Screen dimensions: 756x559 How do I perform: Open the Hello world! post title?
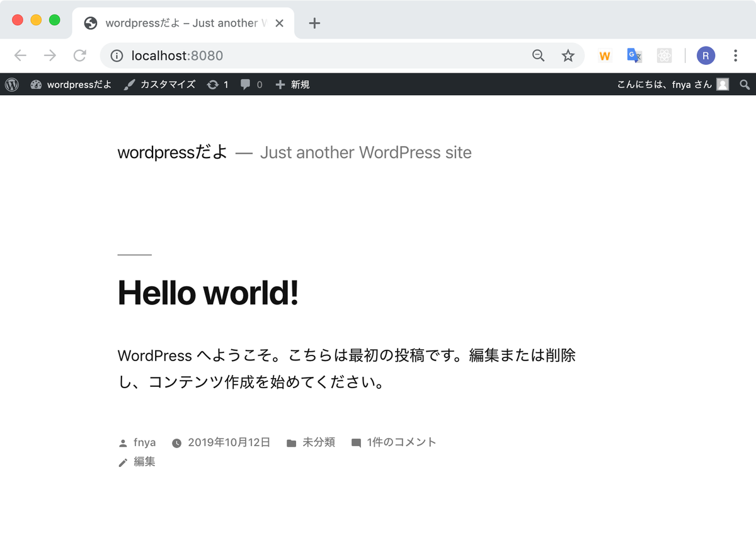tap(208, 293)
